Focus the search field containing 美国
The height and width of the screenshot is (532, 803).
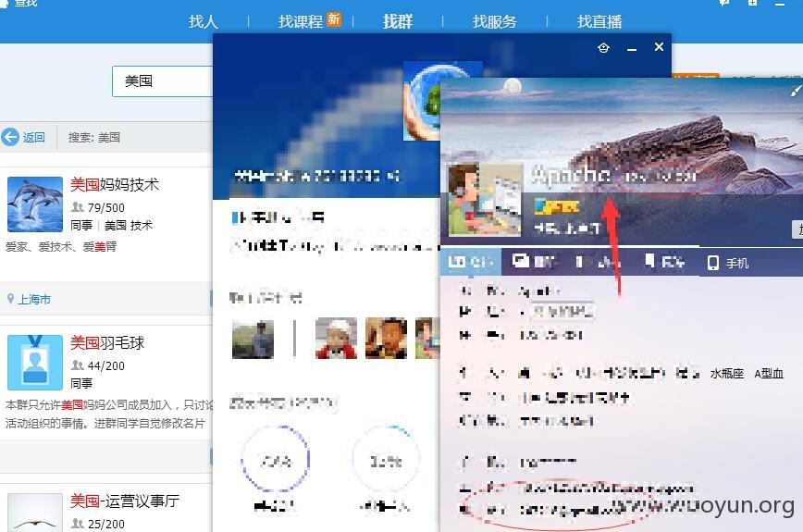point(162,80)
